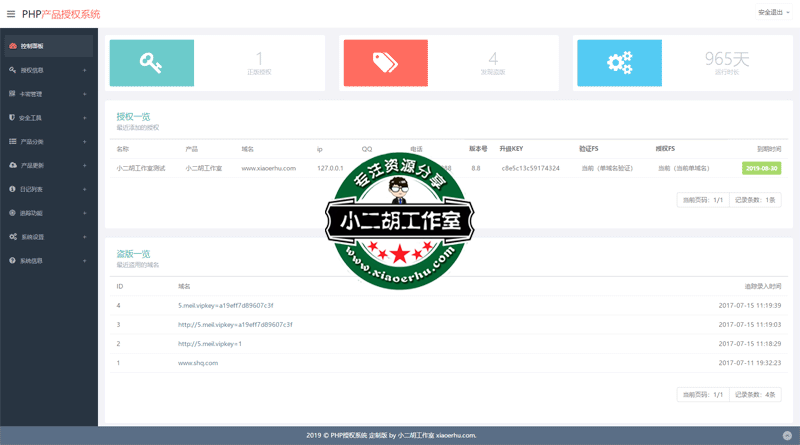Click the green 2019-08-30 expiry badge

coord(761,168)
